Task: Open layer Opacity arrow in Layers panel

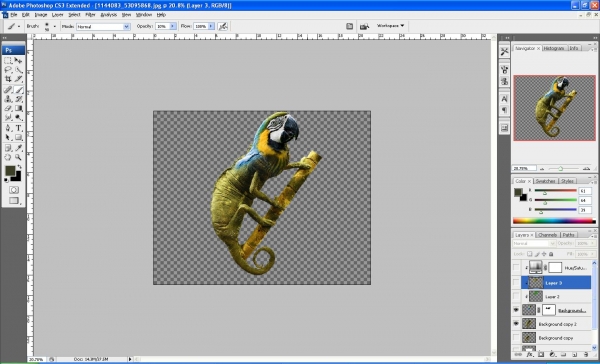Action: (593, 243)
